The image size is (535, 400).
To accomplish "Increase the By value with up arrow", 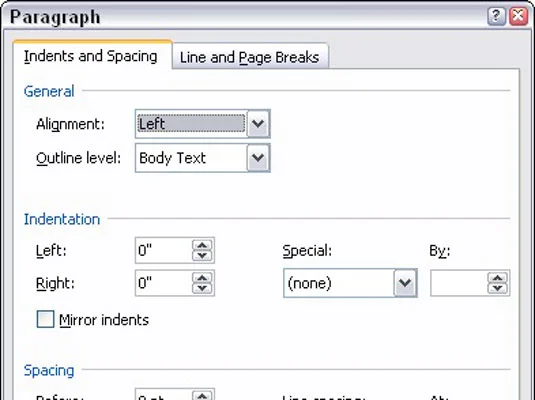I will pyautogui.click(x=498, y=278).
